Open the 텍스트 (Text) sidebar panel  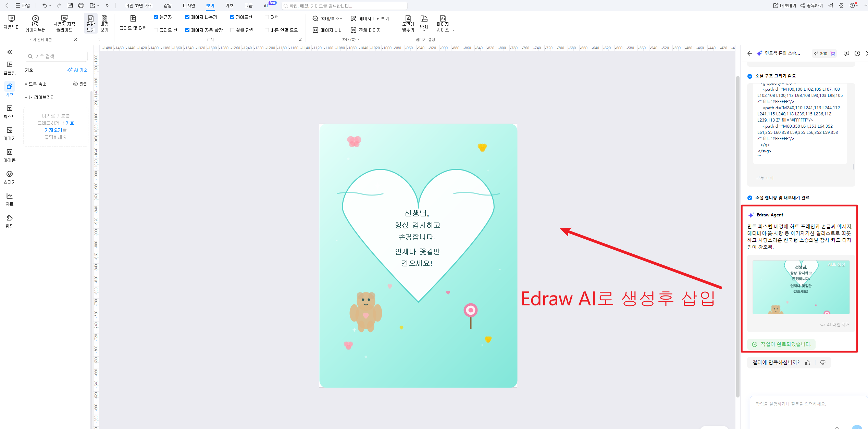(9, 111)
